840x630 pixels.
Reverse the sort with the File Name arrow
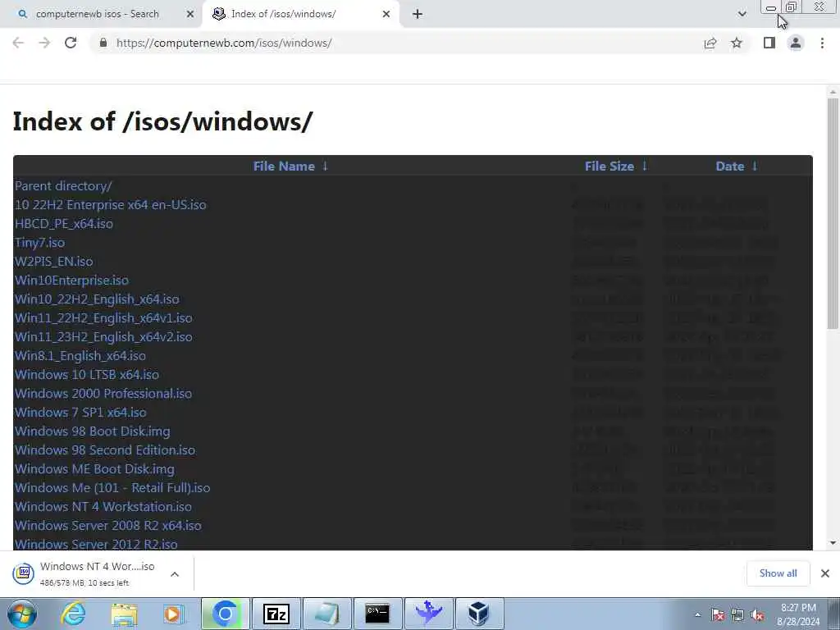[x=325, y=166]
